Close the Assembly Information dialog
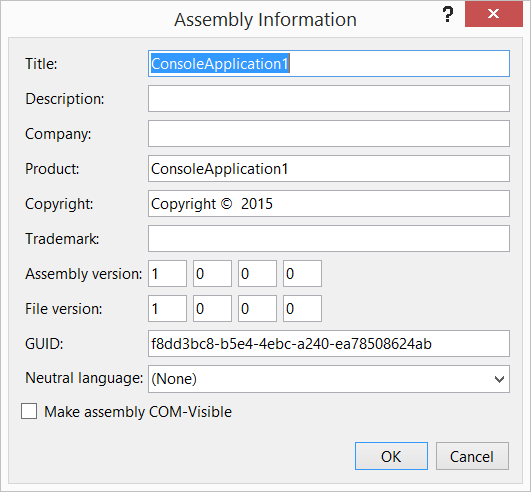Screen dimensions: 531x492 [493, 14]
